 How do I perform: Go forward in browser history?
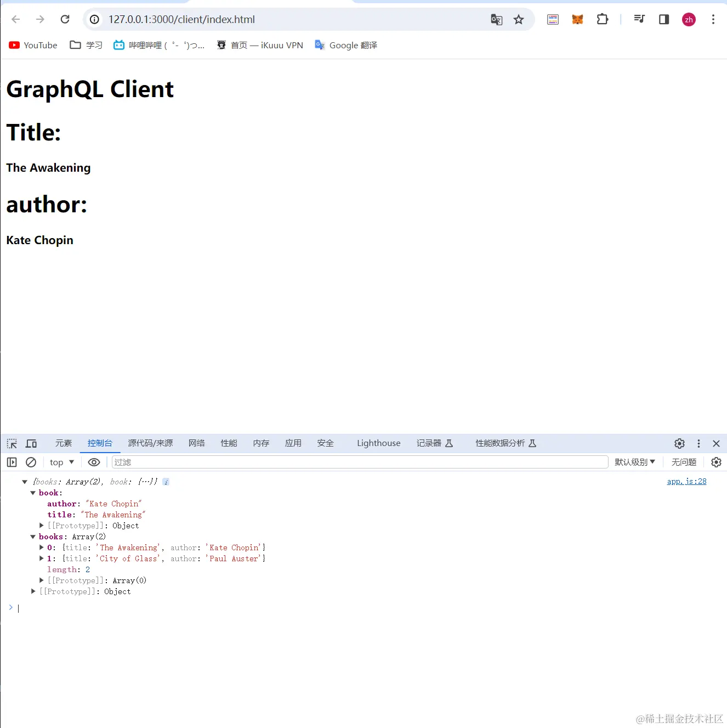[x=40, y=20]
